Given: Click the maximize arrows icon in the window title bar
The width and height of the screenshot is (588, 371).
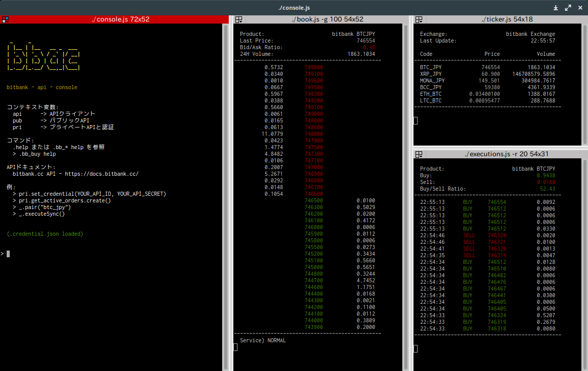Looking at the screenshot, I should [568, 8].
